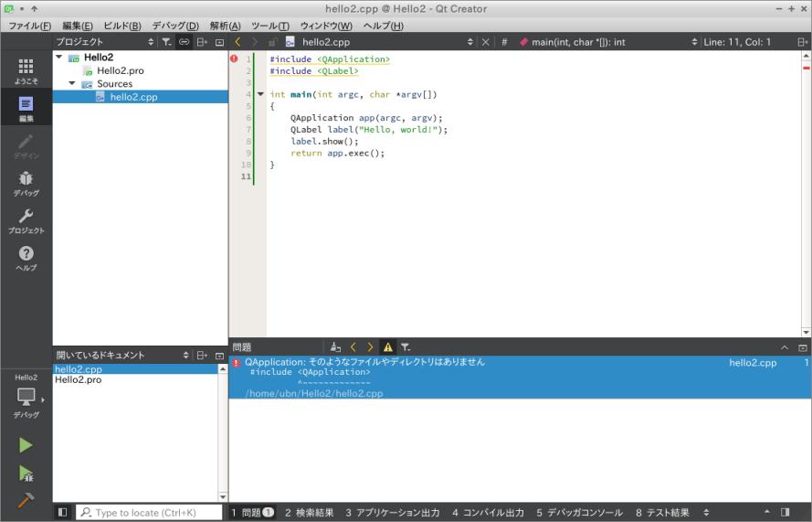Image resolution: width=812 pixels, height=522 pixels.
Task: Close the project sidebar panel
Action: point(219,42)
